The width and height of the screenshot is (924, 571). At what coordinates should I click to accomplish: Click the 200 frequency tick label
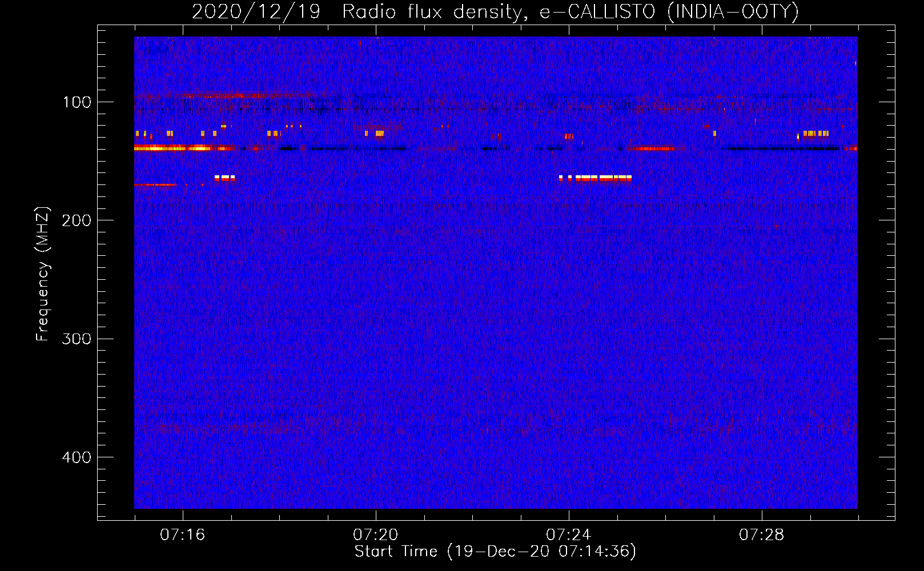77,220
